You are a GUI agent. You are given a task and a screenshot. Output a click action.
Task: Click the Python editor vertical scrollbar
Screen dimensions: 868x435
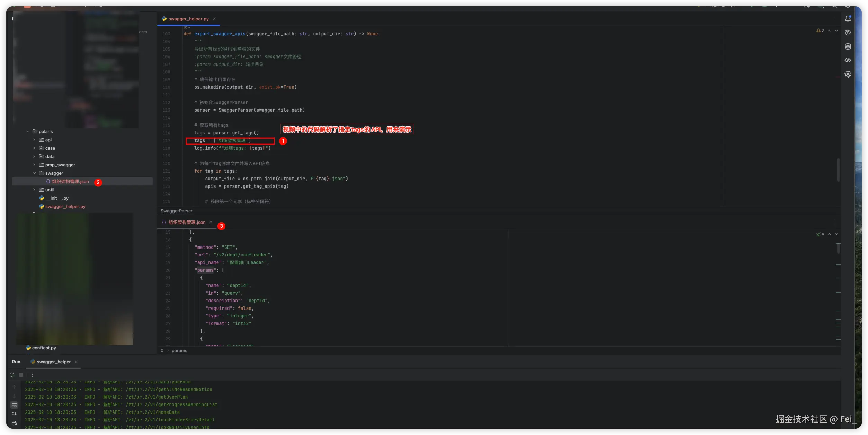(x=838, y=170)
